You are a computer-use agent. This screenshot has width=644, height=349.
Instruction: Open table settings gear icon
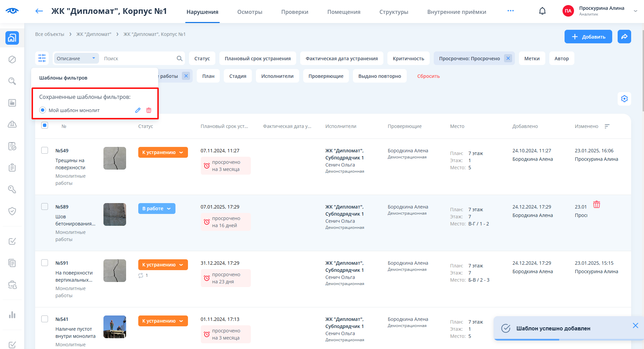click(x=624, y=99)
